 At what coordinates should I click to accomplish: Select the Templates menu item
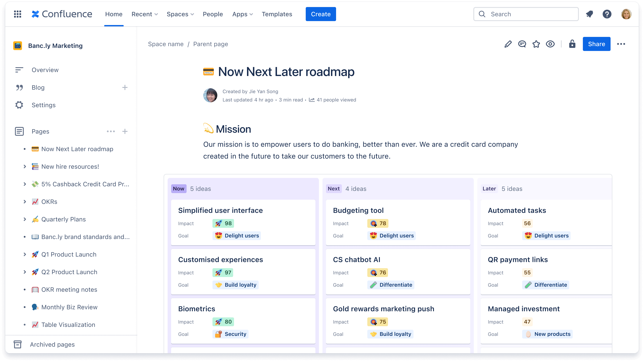277,14
